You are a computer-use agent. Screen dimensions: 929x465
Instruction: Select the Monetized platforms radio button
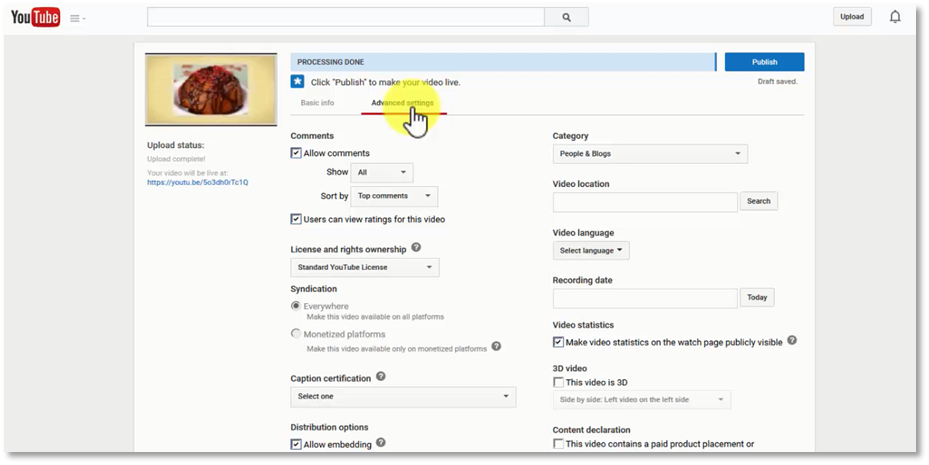click(x=296, y=334)
